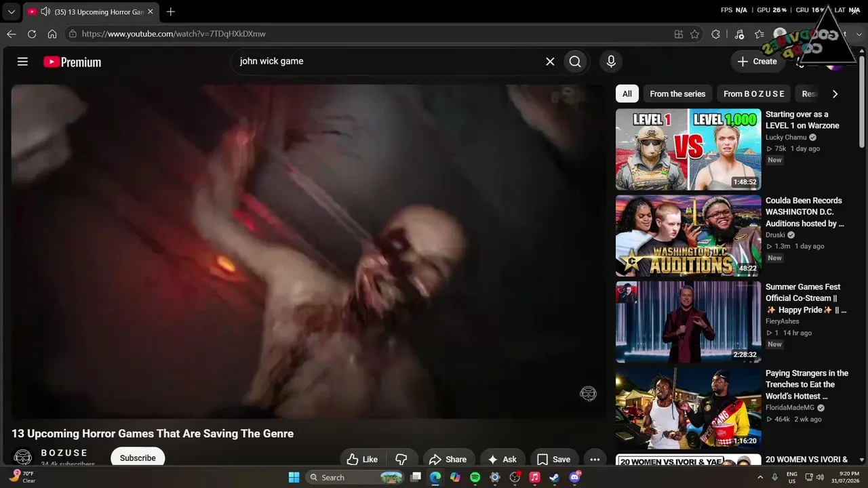Image resolution: width=868 pixels, height=488 pixels.
Task: Go back with the browser back arrow
Action: tap(12, 34)
